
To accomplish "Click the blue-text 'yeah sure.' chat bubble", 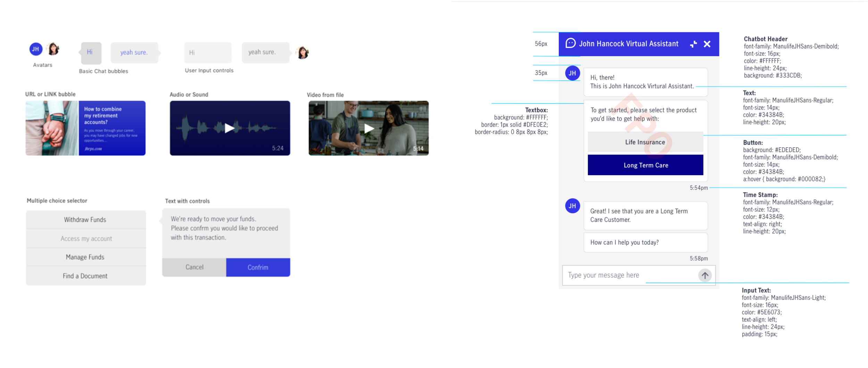I will click(x=135, y=53).
